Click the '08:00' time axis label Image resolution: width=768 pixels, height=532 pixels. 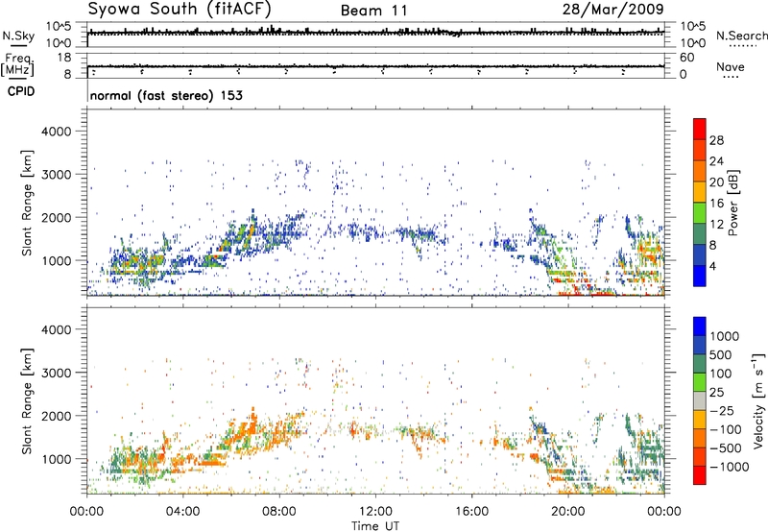(279, 512)
